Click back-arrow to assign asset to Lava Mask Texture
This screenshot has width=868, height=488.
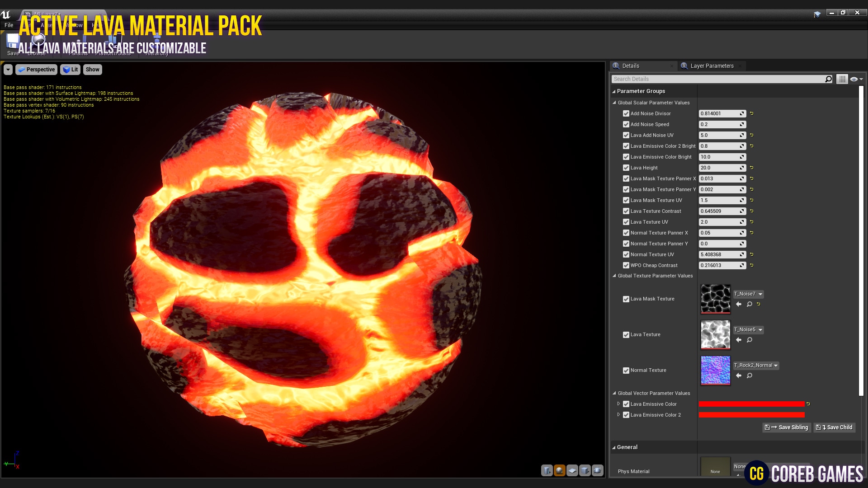pyautogui.click(x=739, y=304)
